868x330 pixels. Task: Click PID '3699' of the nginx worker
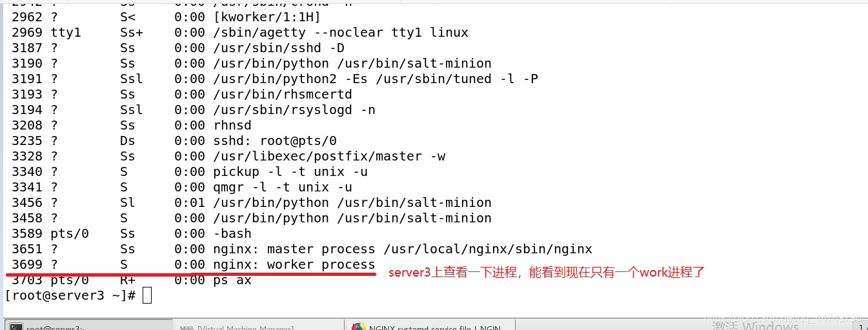(x=27, y=265)
